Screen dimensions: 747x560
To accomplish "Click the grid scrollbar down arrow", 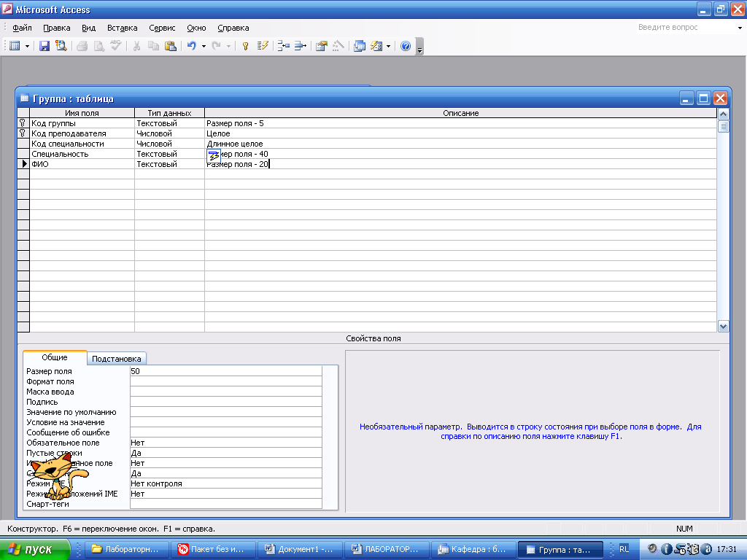I will (723, 326).
